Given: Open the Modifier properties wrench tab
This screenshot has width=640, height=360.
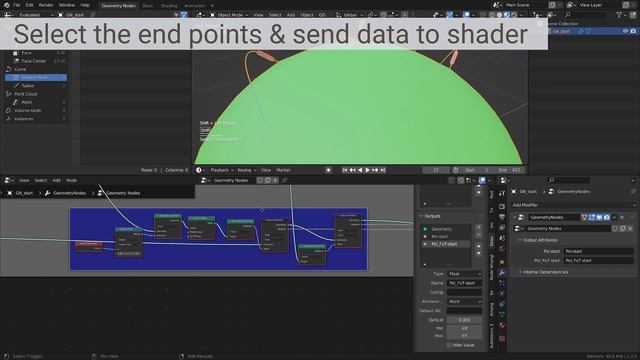Looking at the screenshot, I should [x=502, y=272].
